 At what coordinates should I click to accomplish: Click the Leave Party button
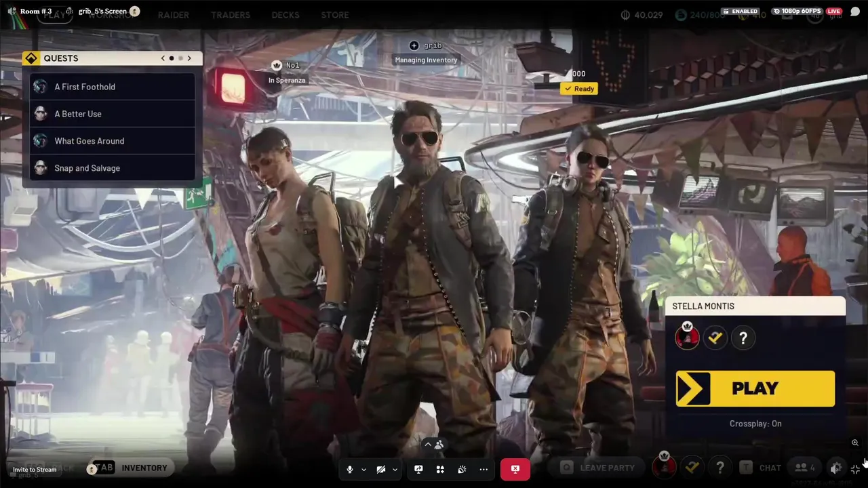[x=598, y=468]
